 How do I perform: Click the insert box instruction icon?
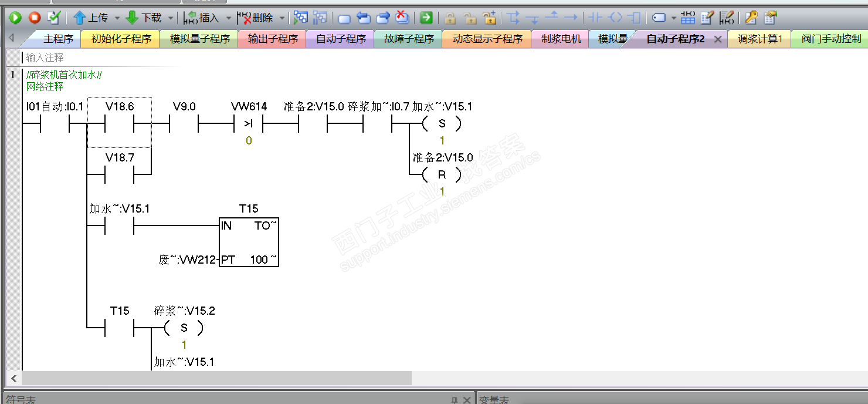[633, 18]
